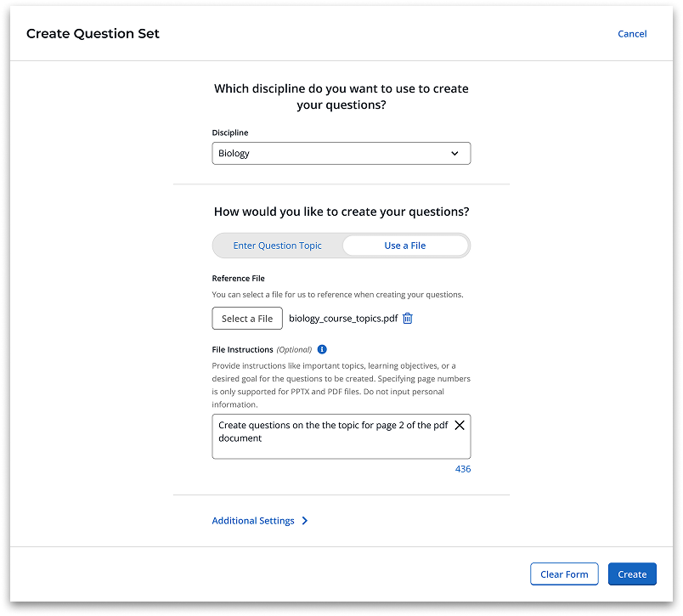This screenshot has width=683, height=616.
Task: Click the Reference File label
Action: [238, 279]
